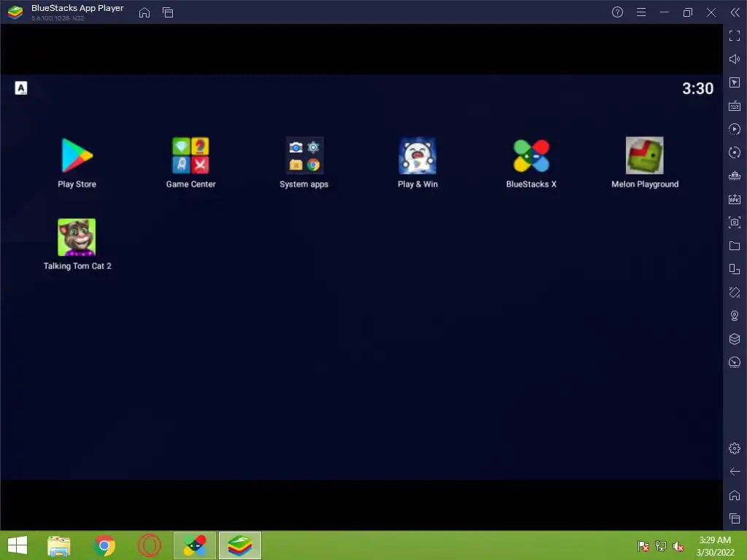Open multi-window icon next to title bar home
The width and height of the screenshot is (747, 560).
[168, 12]
